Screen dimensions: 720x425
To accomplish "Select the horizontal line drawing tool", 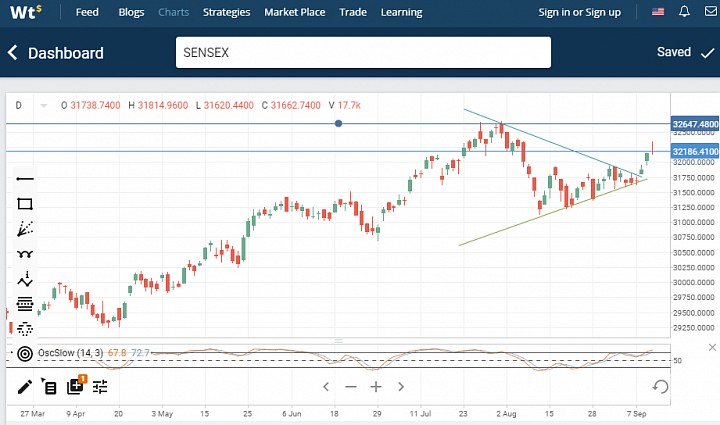I will pyautogui.click(x=25, y=179).
